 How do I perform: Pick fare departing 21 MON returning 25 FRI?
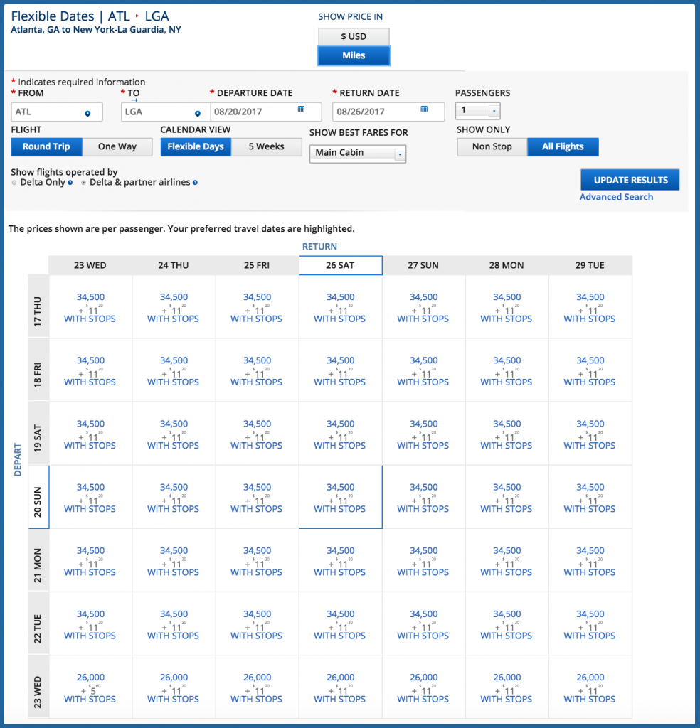pos(257,561)
